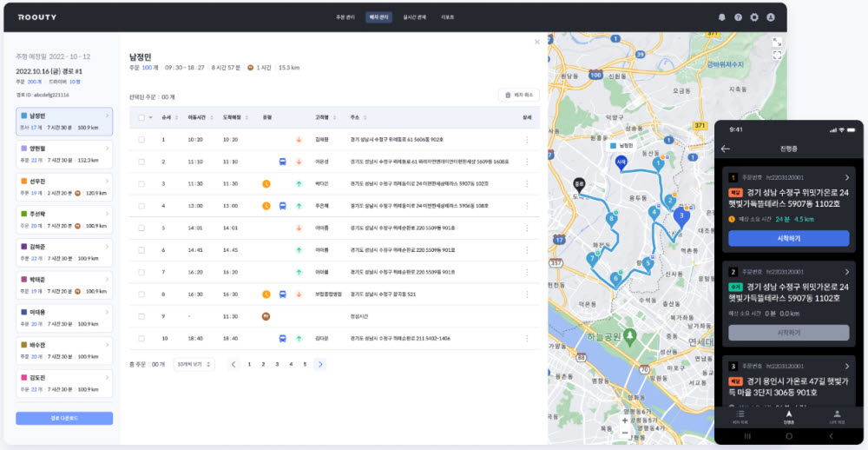868x450 pixels.
Task: Click the blue 경로 다운로드 button
Action: (64, 418)
